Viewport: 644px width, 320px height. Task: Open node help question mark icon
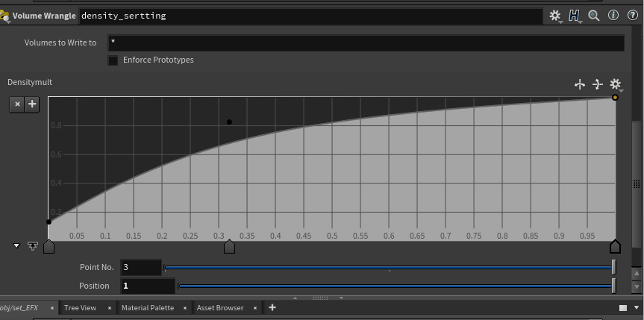click(x=633, y=15)
